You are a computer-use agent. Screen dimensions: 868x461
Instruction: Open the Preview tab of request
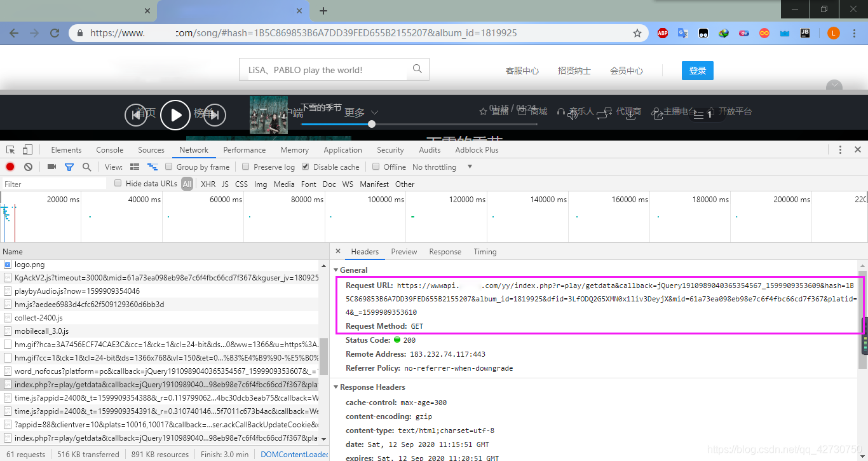pos(404,252)
